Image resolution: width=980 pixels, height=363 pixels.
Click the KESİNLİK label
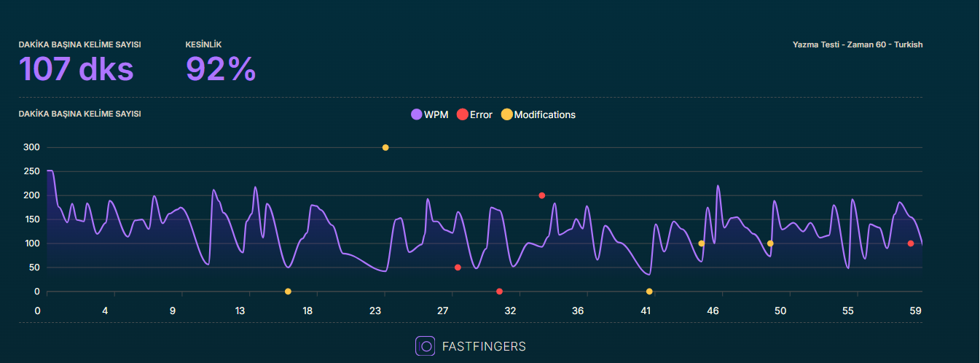[205, 44]
